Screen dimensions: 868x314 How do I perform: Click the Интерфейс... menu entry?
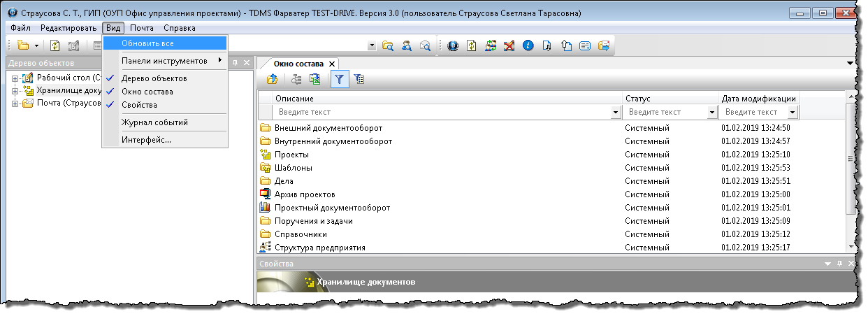[146, 140]
